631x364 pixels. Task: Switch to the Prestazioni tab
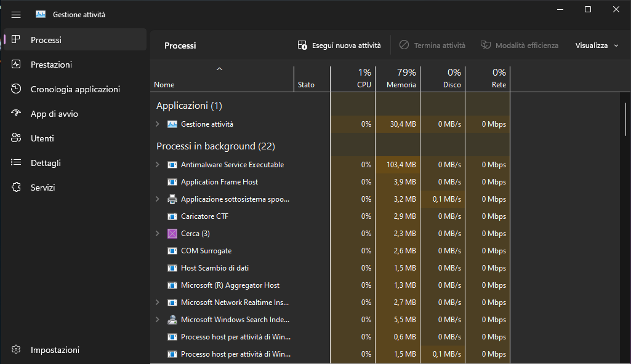click(75, 65)
